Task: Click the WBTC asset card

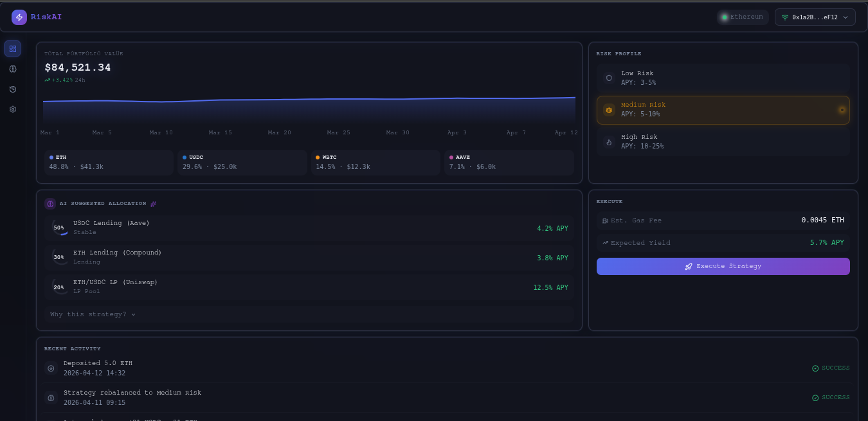Action: pyautogui.click(x=376, y=163)
